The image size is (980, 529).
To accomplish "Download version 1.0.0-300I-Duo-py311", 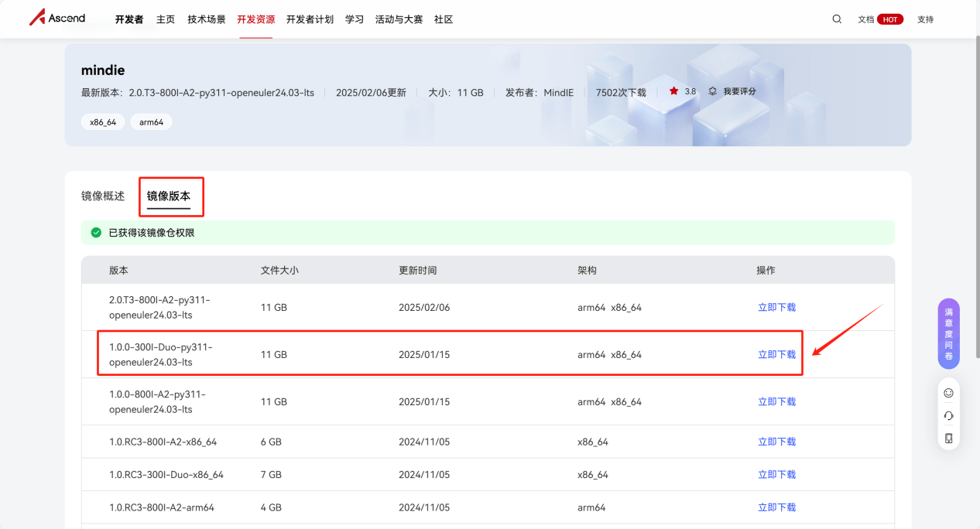I will (x=776, y=354).
